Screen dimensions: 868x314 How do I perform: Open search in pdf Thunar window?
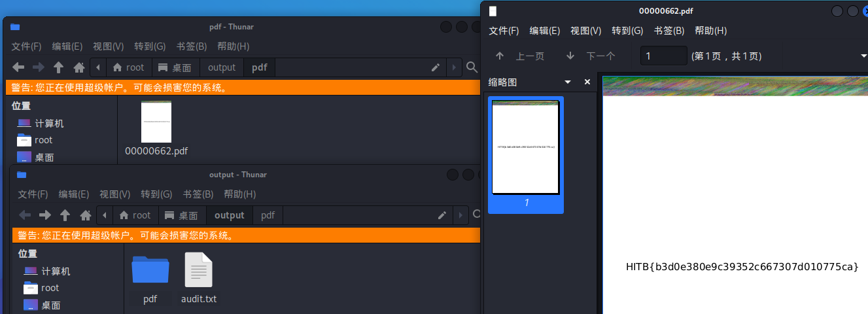coord(472,67)
